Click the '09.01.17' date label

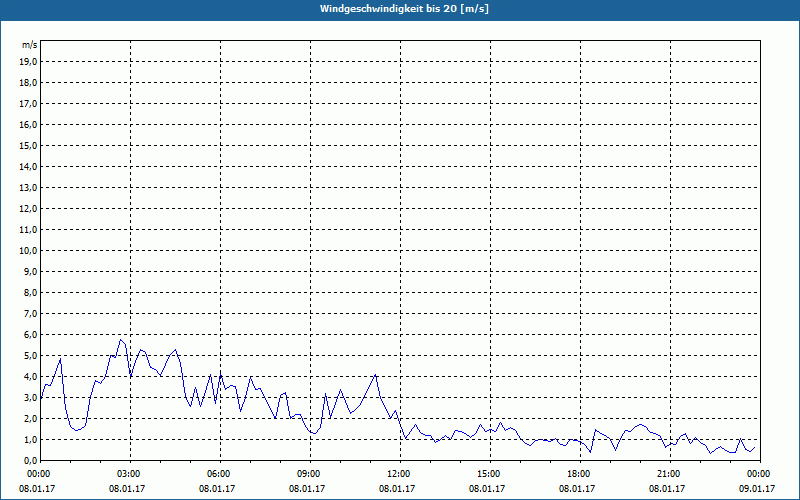tap(757, 488)
